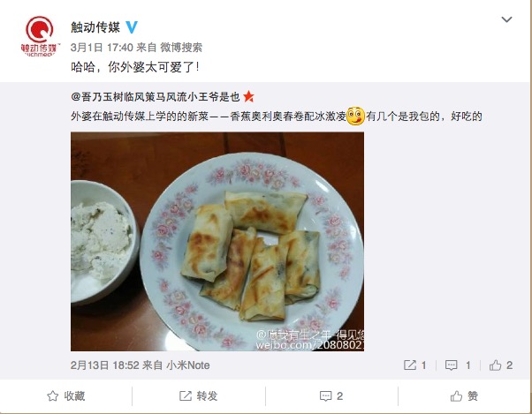Enlarge the spring rolls food photo
Viewport: 532px width, 414px height.
pyautogui.click(x=217, y=242)
